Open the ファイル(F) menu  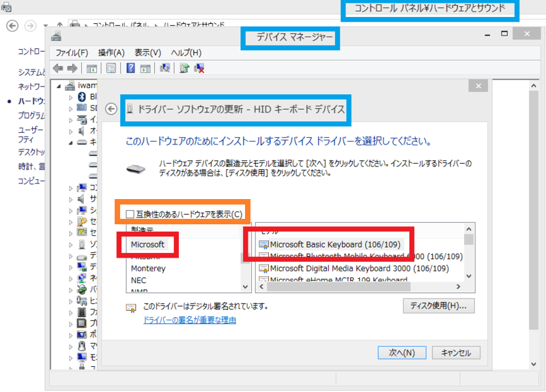point(72,53)
